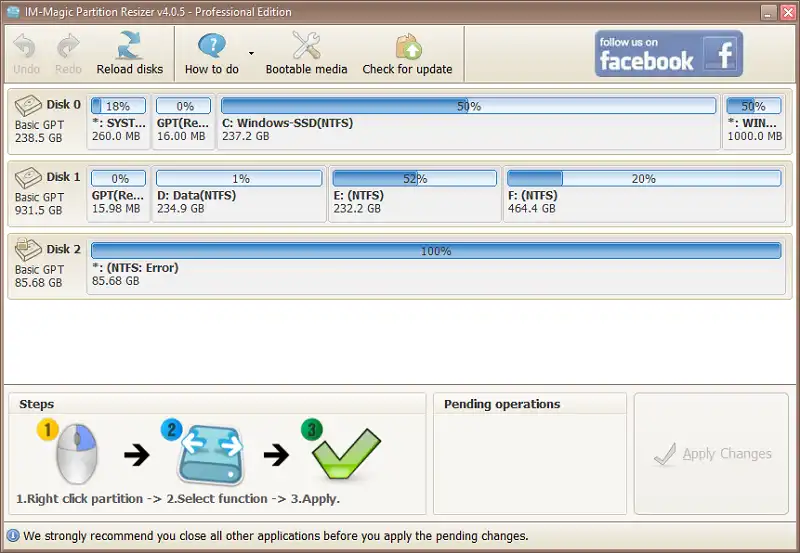Click the Bootable media tools icon

306,46
